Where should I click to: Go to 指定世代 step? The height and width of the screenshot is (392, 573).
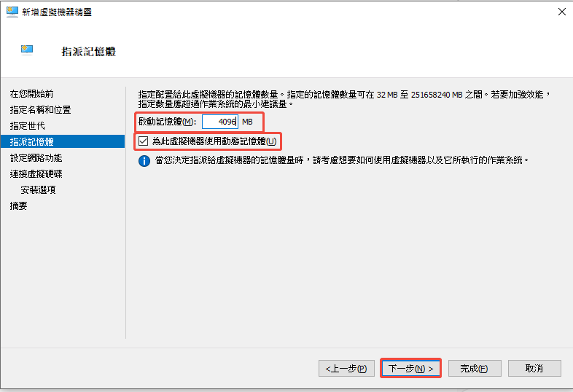pyautogui.click(x=28, y=126)
